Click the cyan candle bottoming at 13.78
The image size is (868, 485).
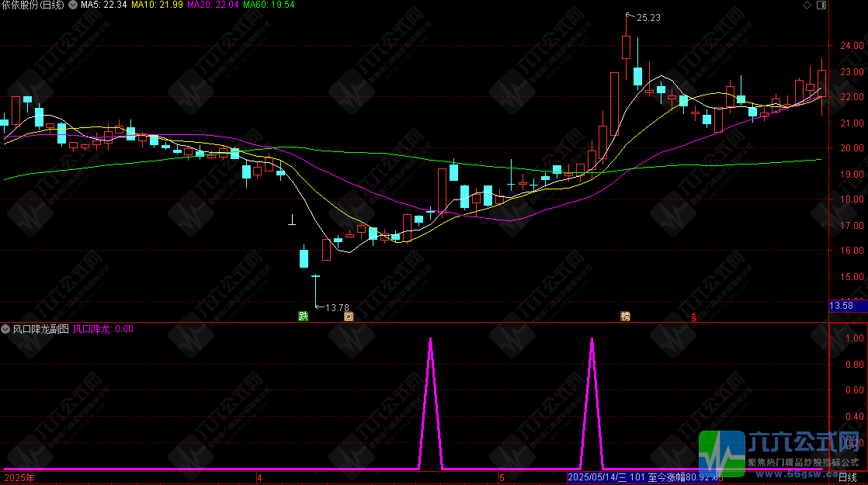pyautogui.click(x=315, y=289)
